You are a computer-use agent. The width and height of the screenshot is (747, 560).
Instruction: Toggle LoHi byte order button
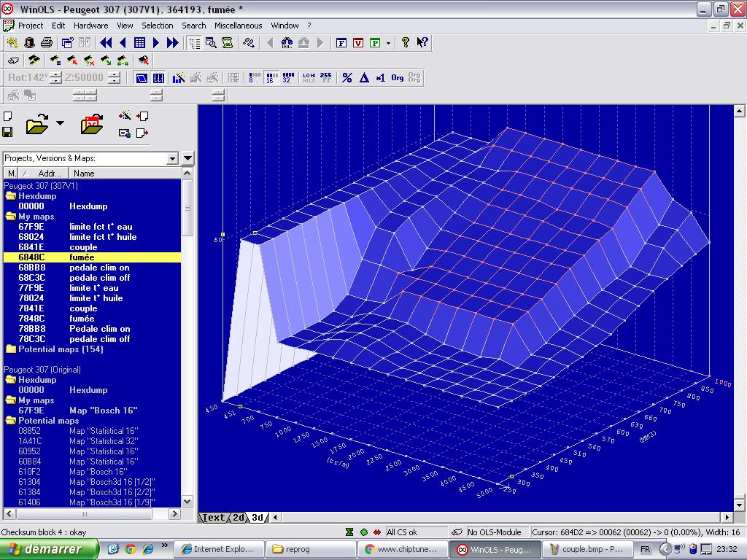309,78
